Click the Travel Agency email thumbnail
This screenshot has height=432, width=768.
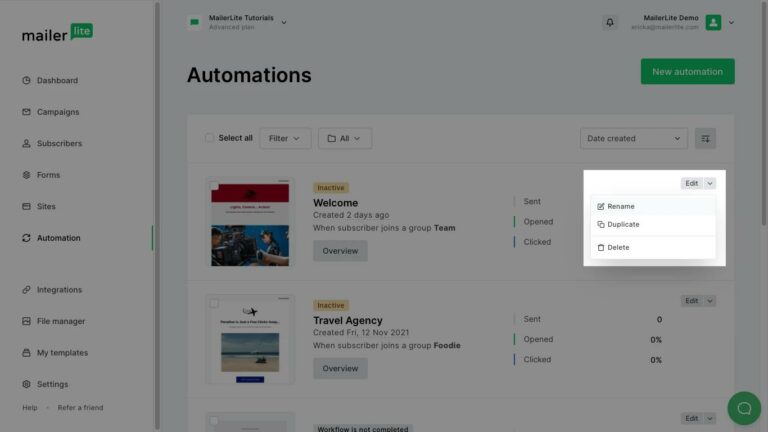click(x=250, y=340)
